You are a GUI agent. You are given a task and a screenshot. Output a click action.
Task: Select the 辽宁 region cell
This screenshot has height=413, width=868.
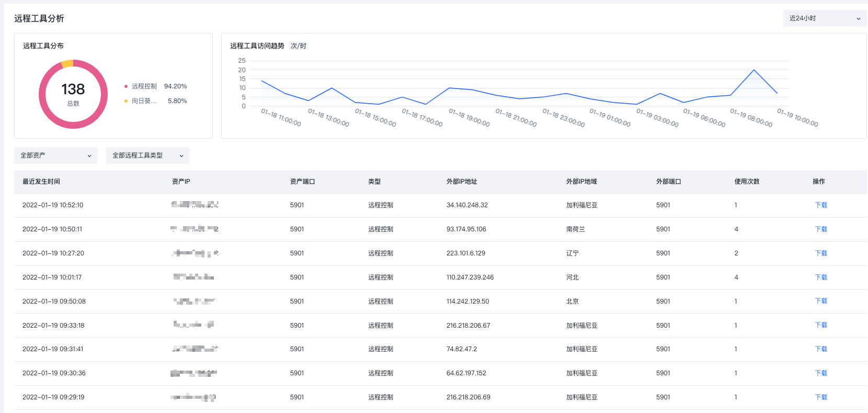click(x=573, y=253)
